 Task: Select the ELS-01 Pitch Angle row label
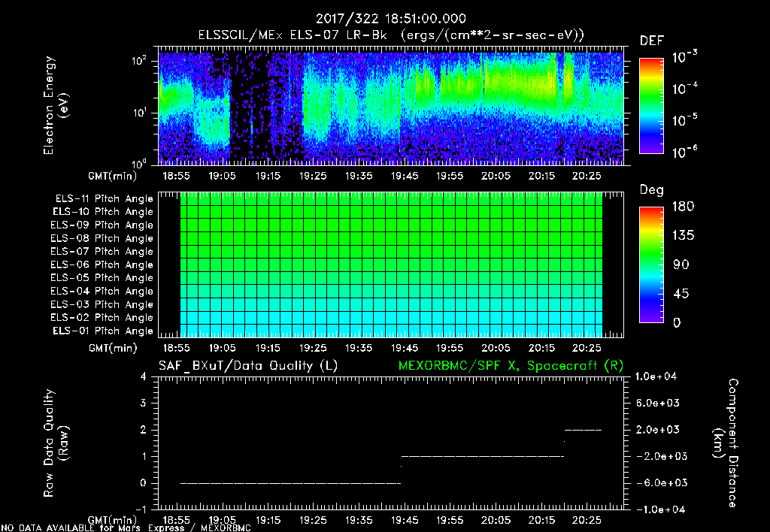tap(103, 331)
